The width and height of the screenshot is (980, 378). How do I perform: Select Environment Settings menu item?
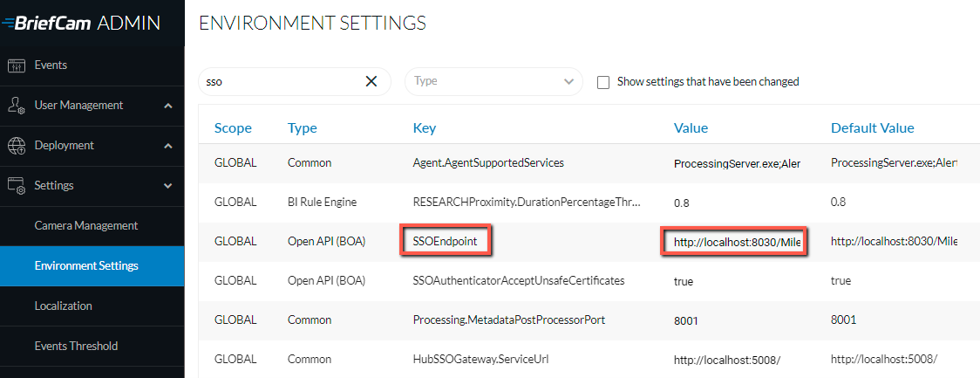coord(92,266)
